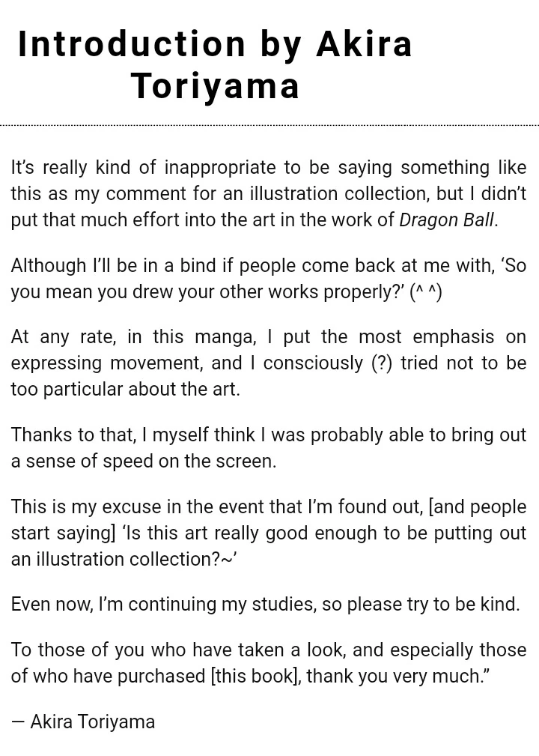Click the "(^ ^)" emoticon
The image size is (539, 756).
point(425,292)
